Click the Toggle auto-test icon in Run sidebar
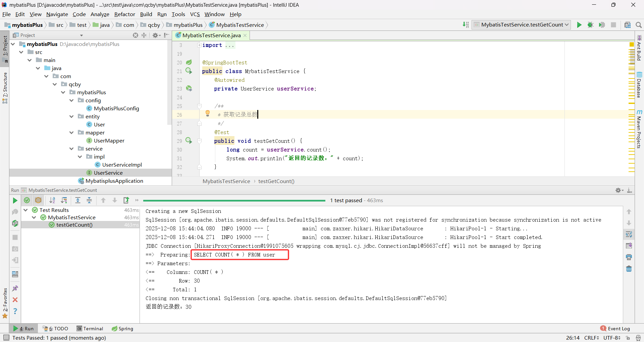The width and height of the screenshot is (644, 342). (15, 223)
